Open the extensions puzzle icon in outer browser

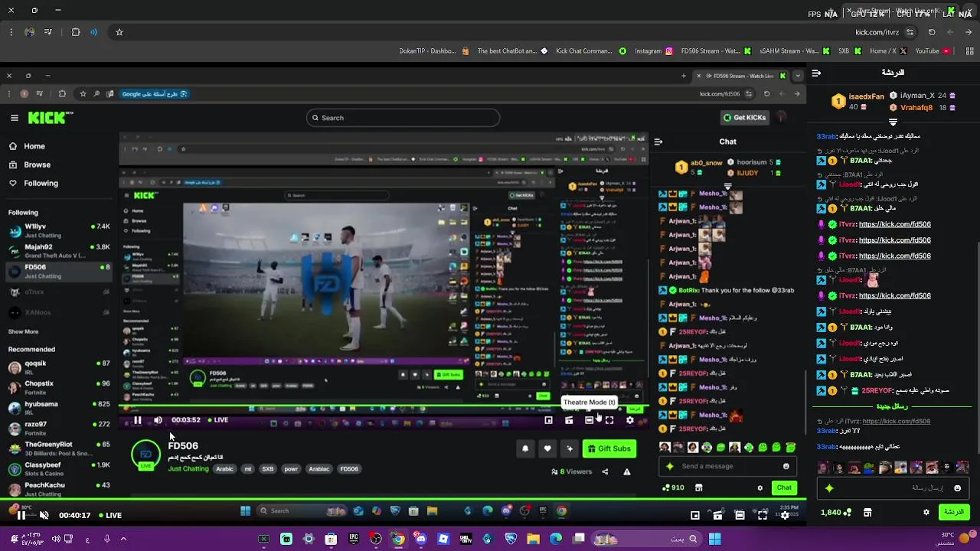(x=75, y=32)
